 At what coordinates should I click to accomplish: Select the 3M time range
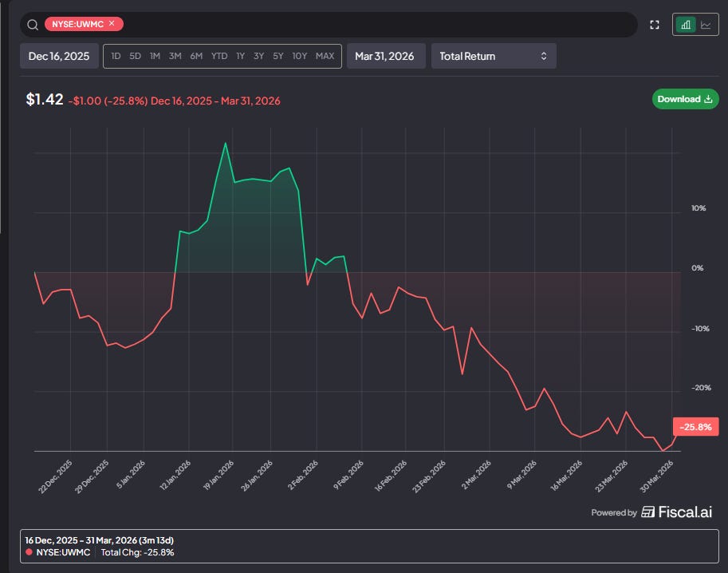pos(175,56)
